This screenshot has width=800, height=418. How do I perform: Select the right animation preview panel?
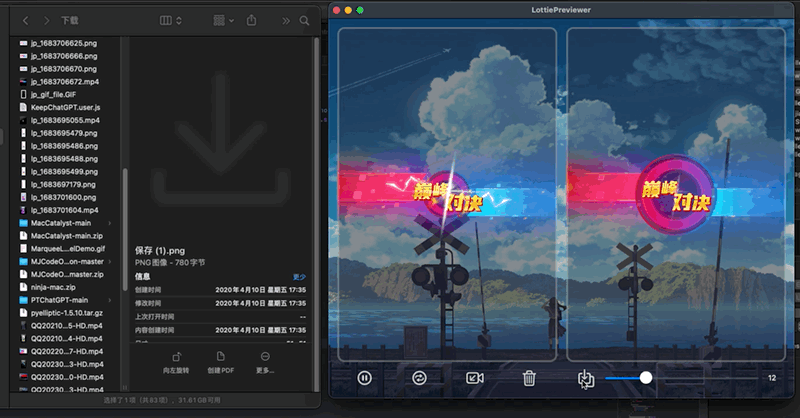[x=676, y=194]
